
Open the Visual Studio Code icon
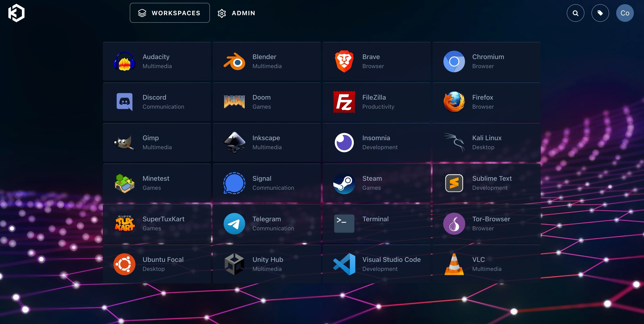[x=344, y=264]
